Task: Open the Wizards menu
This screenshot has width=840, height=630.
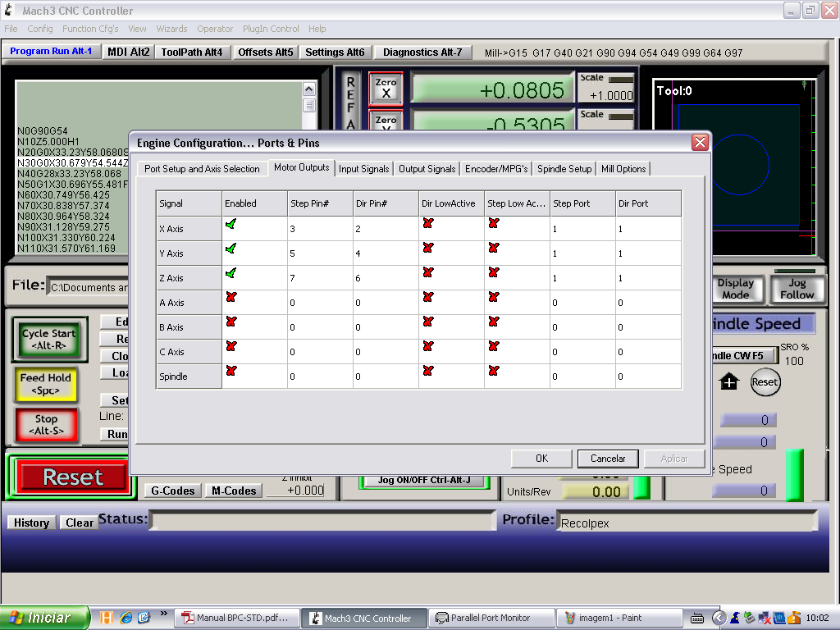Action: coord(171,29)
